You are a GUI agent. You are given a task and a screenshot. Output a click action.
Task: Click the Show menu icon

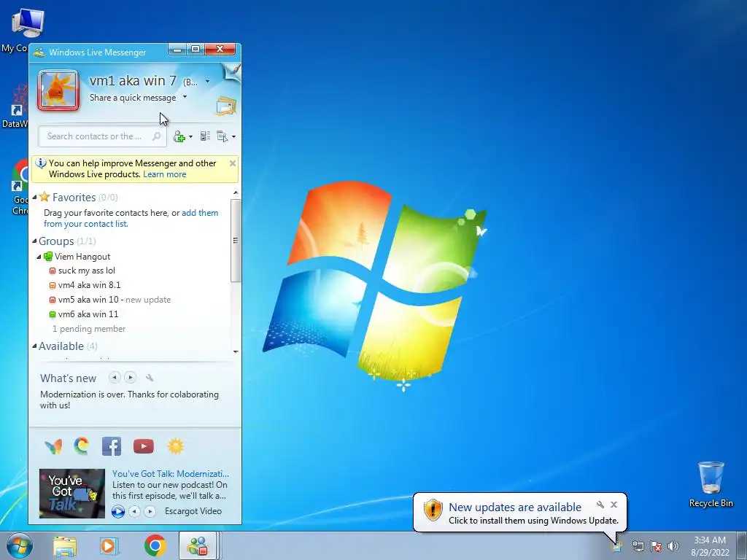coord(222,136)
